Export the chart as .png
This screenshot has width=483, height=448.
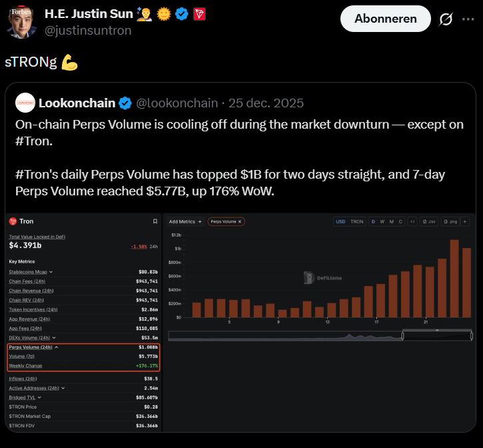click(x=450, y=221)
